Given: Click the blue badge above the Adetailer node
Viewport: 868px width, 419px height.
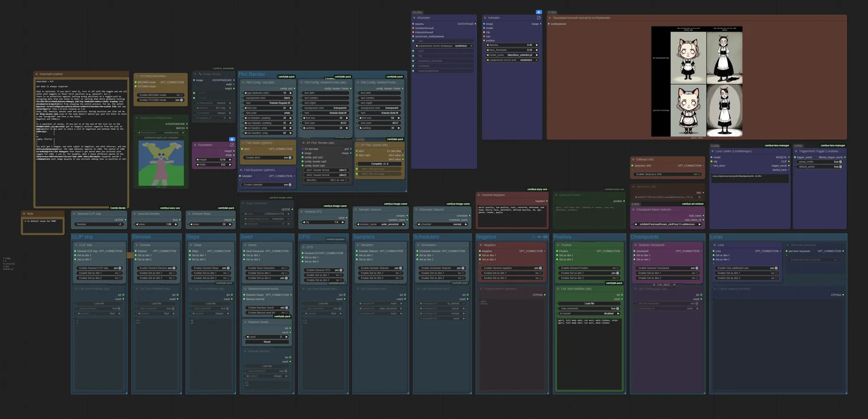Looking at the screenshot, I should (539, 12).
